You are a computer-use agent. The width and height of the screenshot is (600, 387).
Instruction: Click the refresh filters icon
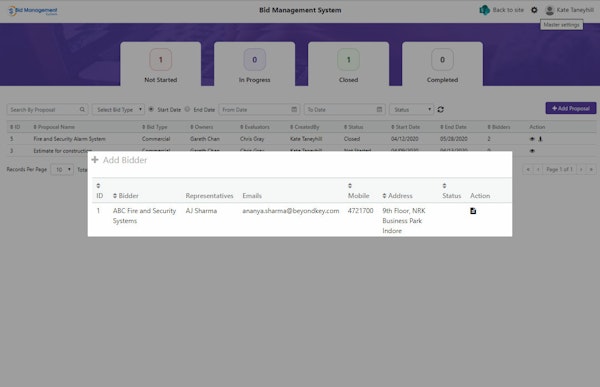click(440, 109)
